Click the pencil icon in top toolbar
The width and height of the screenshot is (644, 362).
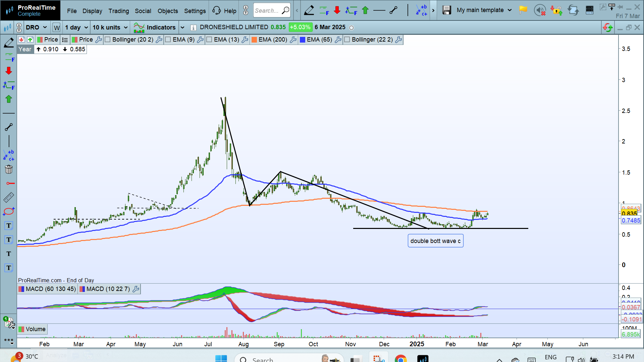pos(309,10)
